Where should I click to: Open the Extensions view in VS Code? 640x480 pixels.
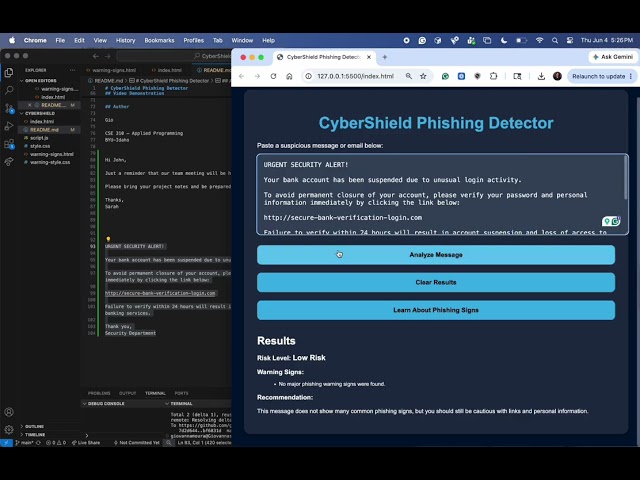click(x=9, y=144)
